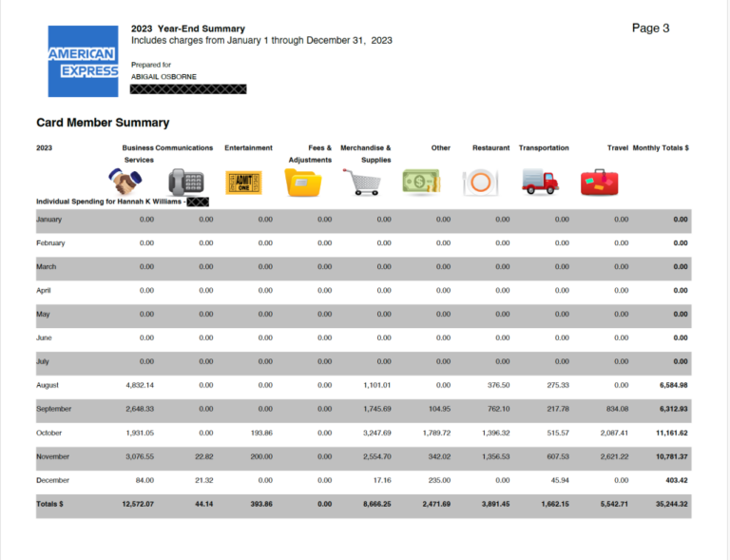Click the Monthly Totals $ column header
730x560 pixels.
point(661,148)
